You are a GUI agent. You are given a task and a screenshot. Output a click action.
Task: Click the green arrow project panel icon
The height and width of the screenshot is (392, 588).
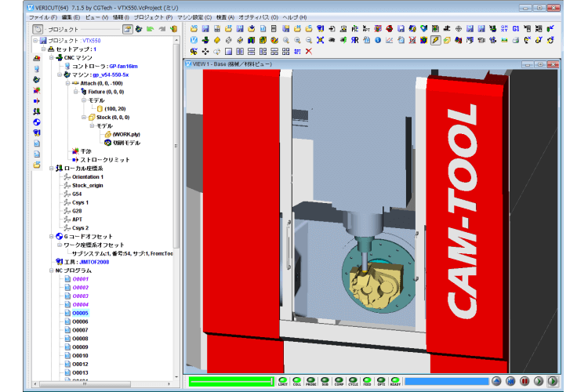pyautogui.click(x=151, y=29)
